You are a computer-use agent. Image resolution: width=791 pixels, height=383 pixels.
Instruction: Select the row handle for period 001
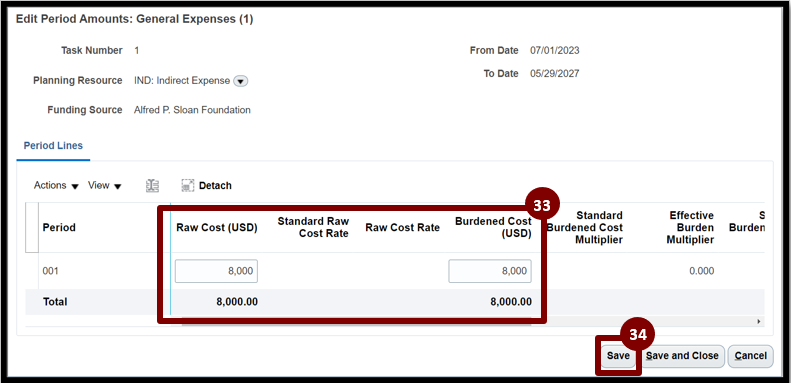32,271
